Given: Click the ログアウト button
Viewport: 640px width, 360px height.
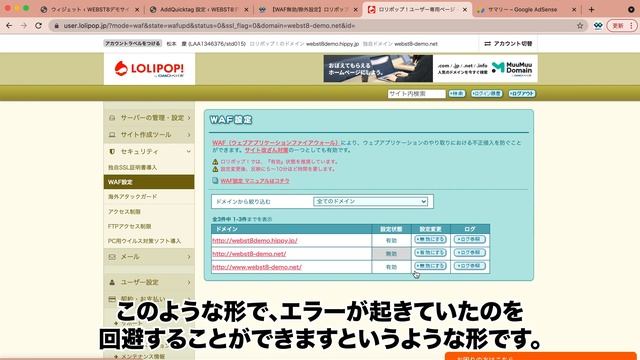Looking at the screenshot, I should click(522, 93).
